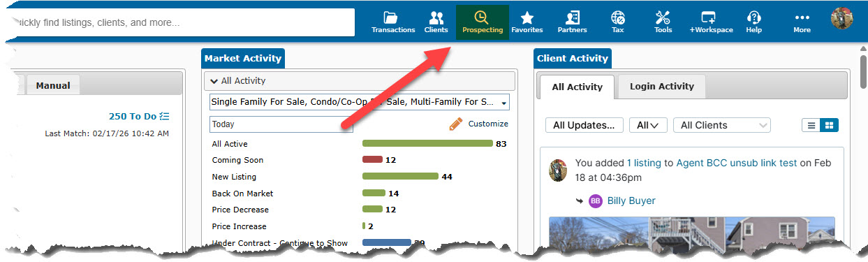Open the Billy Buyer client link

click(631, 201)
